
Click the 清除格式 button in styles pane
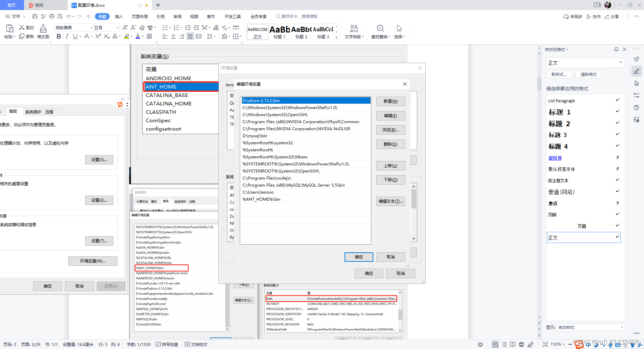coord(589,74)
